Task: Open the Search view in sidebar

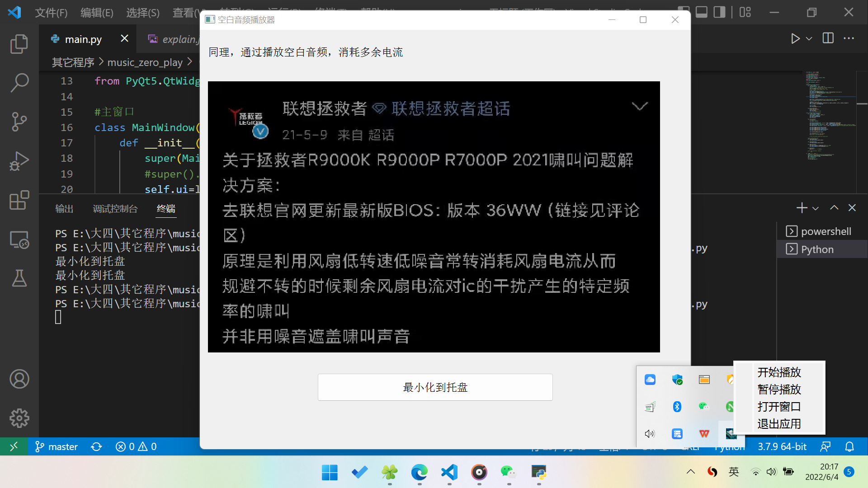Action: click(19, 83)
